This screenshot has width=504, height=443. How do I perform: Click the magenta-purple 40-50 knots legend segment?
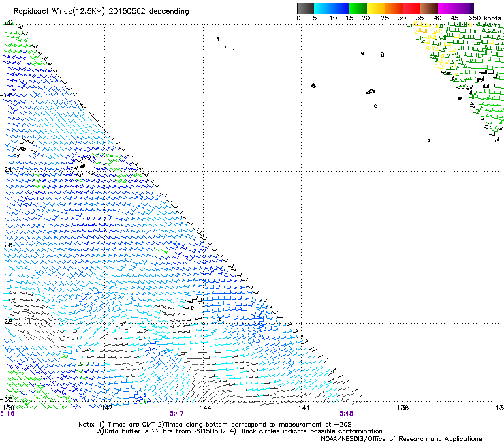pos(456,8)
